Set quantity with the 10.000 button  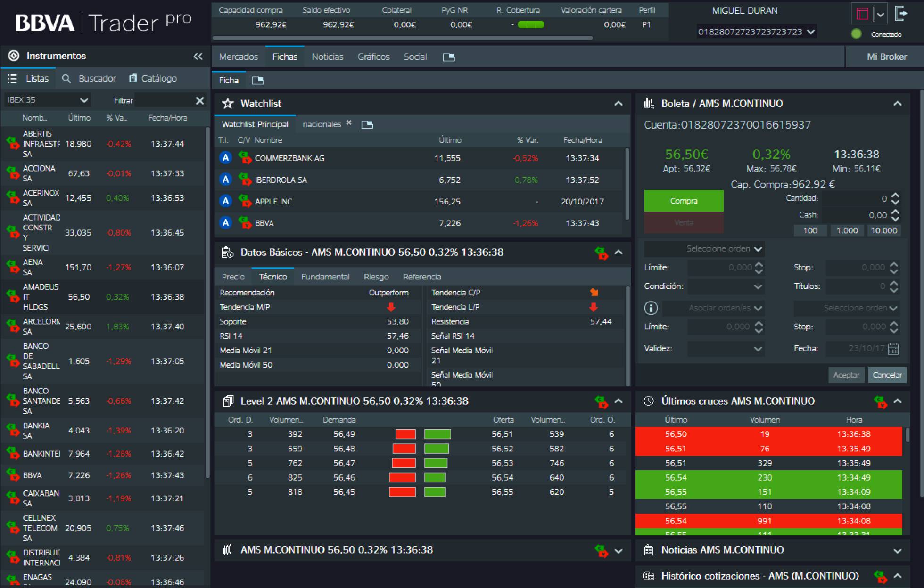pyautogui.click(x=883, y=230)
